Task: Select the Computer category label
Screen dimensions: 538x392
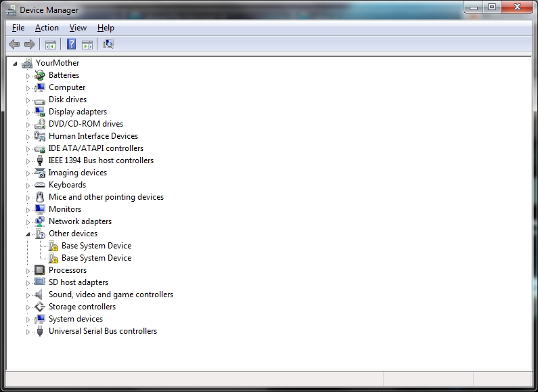Action: pyautogui.click(x=67, y=87)
